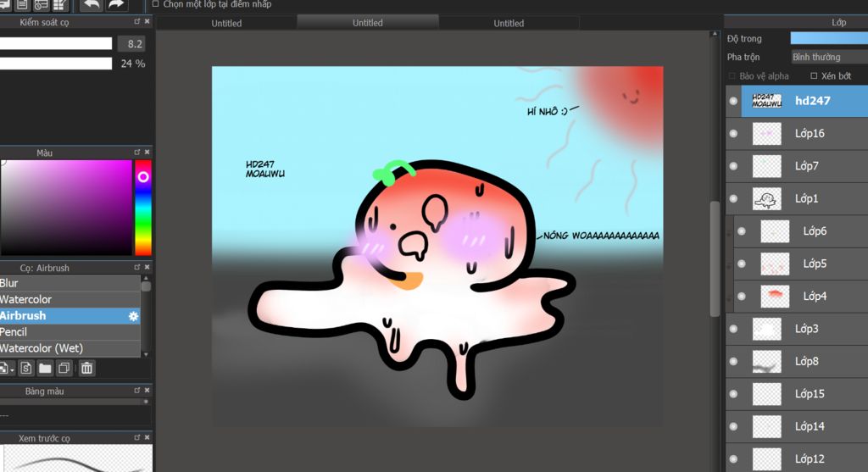Select the Pencil brush
The image size is (868, 472).
tap(70, 332)
